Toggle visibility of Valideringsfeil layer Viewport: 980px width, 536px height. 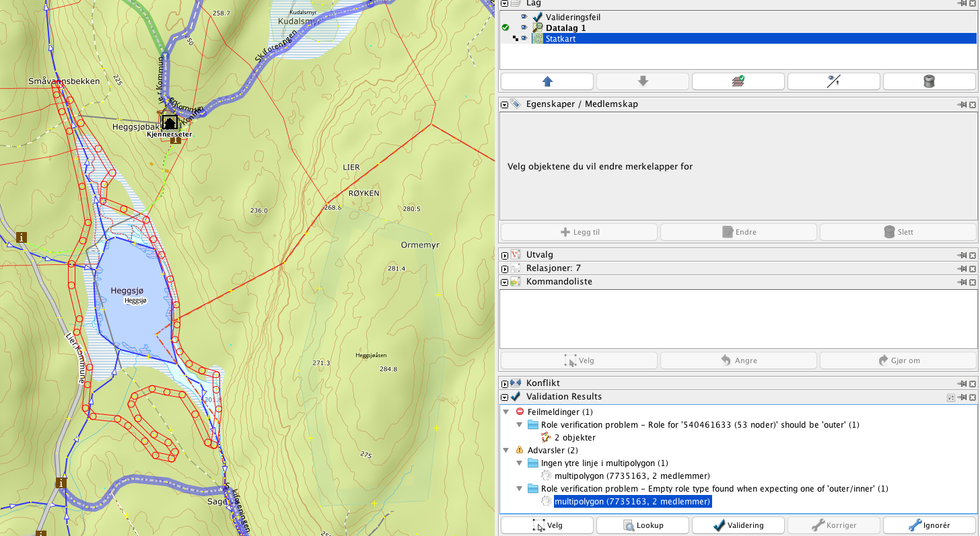524,17
